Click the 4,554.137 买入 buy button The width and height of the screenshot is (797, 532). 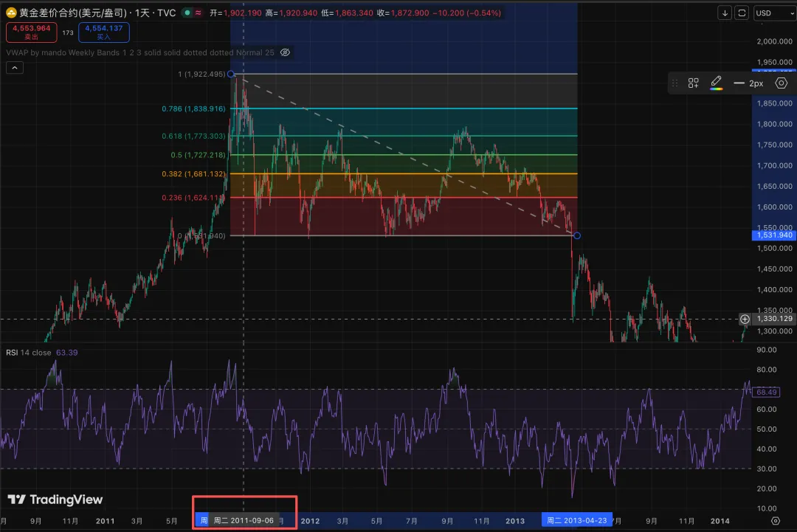coord(104,32)
